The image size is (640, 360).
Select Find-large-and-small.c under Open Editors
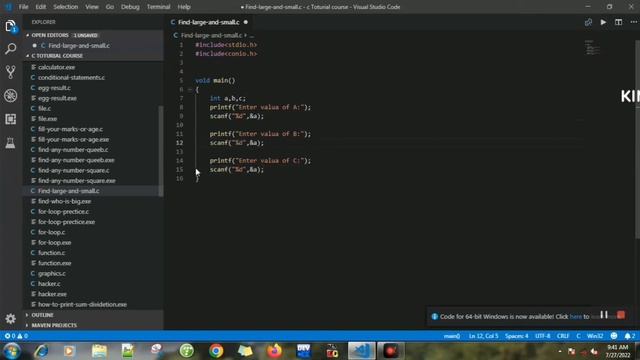[79, 46]
